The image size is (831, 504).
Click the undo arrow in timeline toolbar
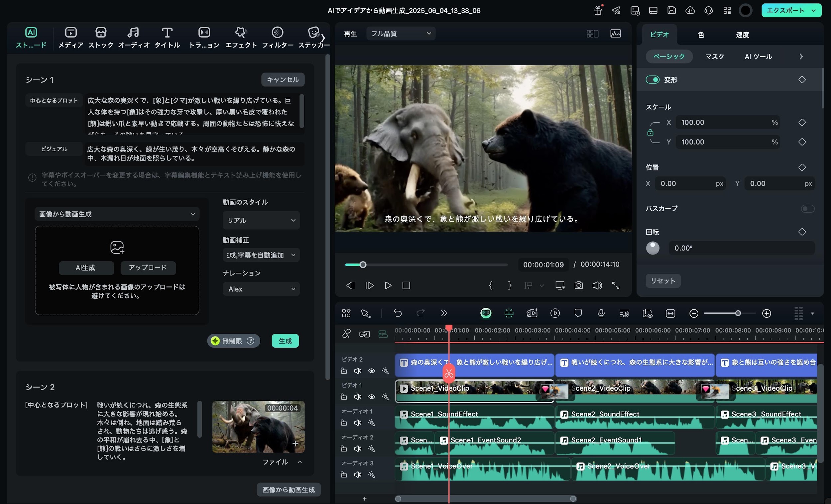click(398, 313)
